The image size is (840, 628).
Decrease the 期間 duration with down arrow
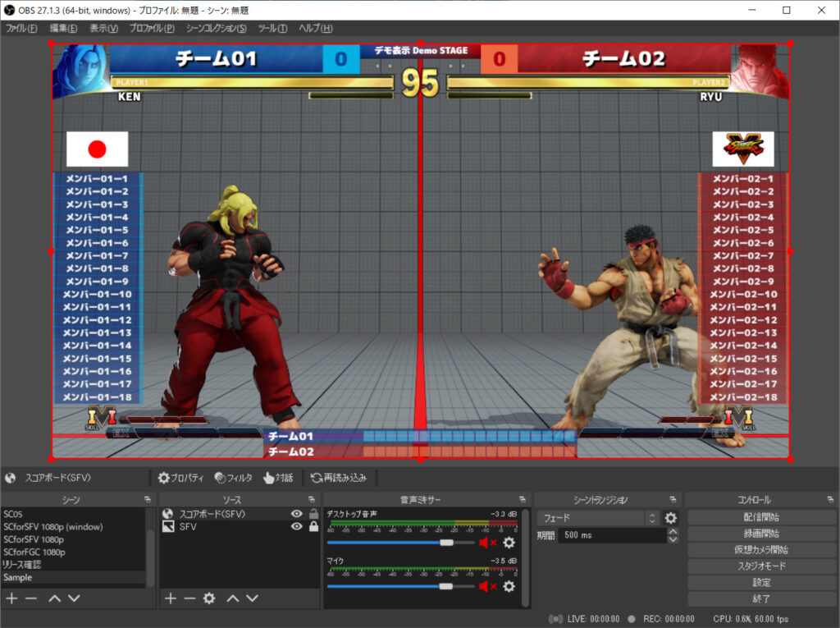(673, 539)
